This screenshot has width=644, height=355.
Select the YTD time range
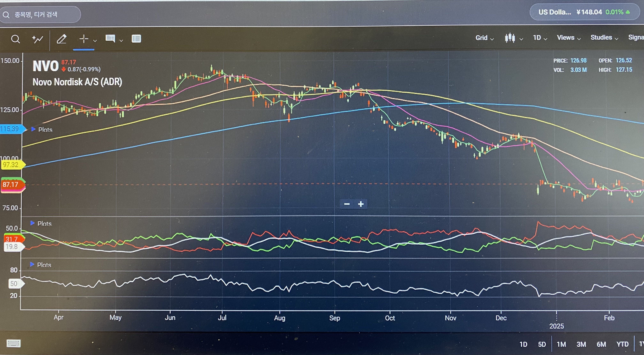[x=622, y=344]
